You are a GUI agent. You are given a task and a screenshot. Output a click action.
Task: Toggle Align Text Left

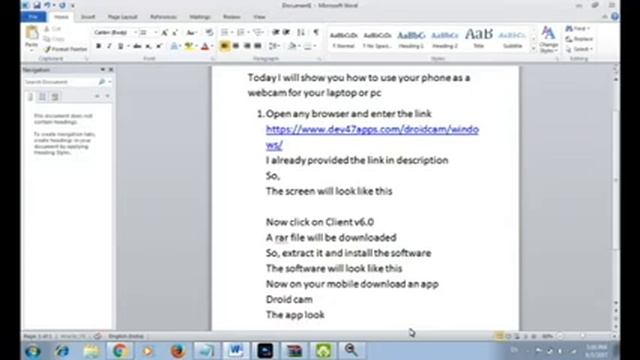tap(224, 47)
